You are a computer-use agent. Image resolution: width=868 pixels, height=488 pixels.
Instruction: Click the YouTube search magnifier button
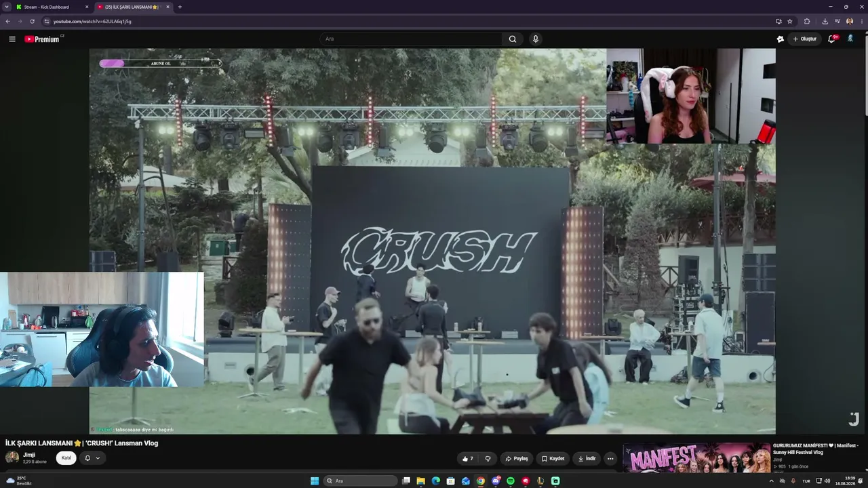tap(513, 39)
